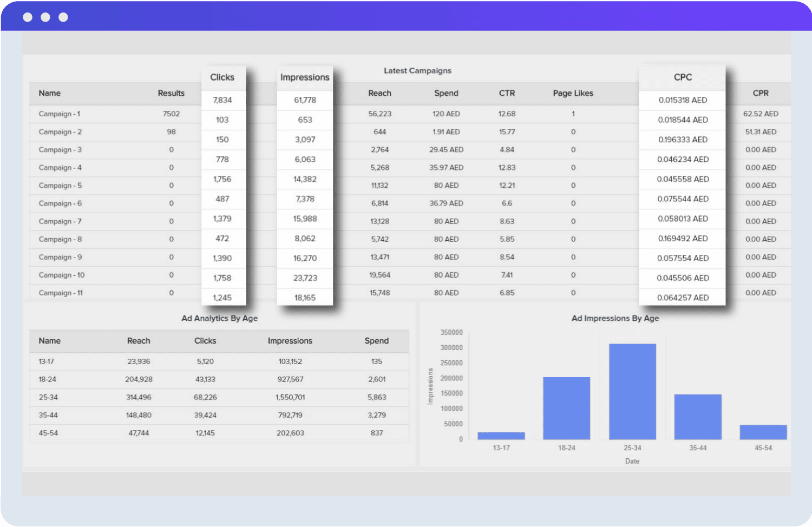Sort by the CPR column header
Image resolution: width=812 pixels, height=527 pixels.
[x=761, y=93]
